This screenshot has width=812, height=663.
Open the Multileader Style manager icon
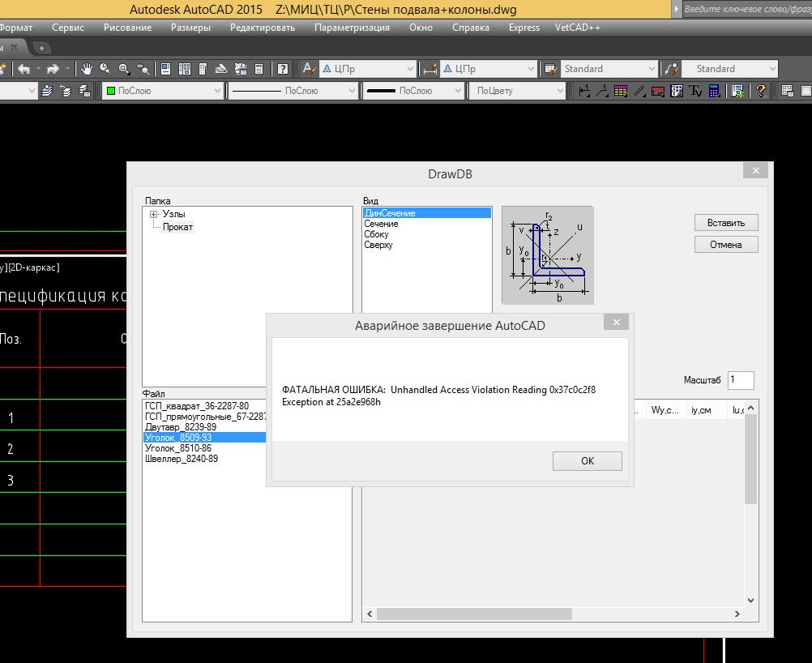coord(672,69)
